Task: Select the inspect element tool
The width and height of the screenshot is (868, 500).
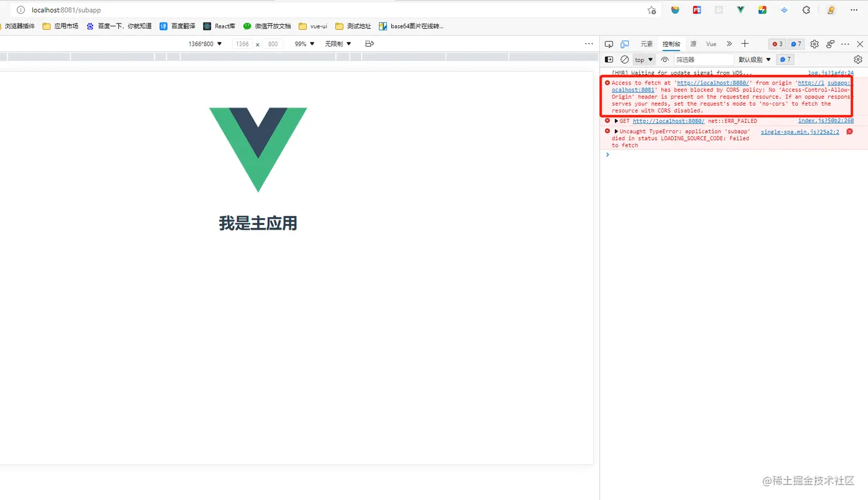Action: (x=609, y=44)
